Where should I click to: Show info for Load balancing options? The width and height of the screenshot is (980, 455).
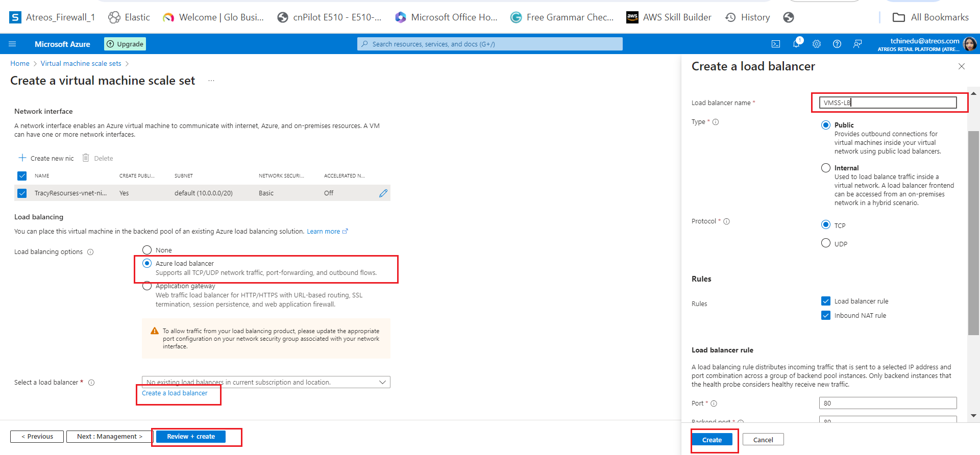coord(90,252)
